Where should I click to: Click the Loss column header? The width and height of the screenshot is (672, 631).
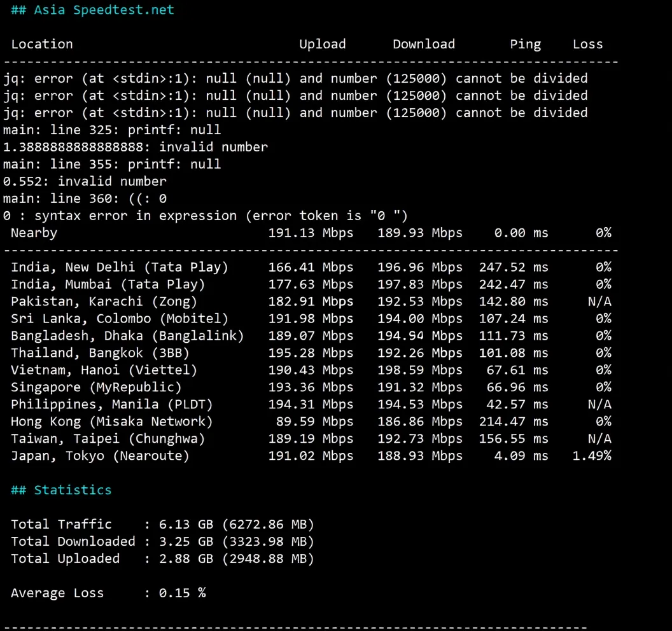click(587, 44)
